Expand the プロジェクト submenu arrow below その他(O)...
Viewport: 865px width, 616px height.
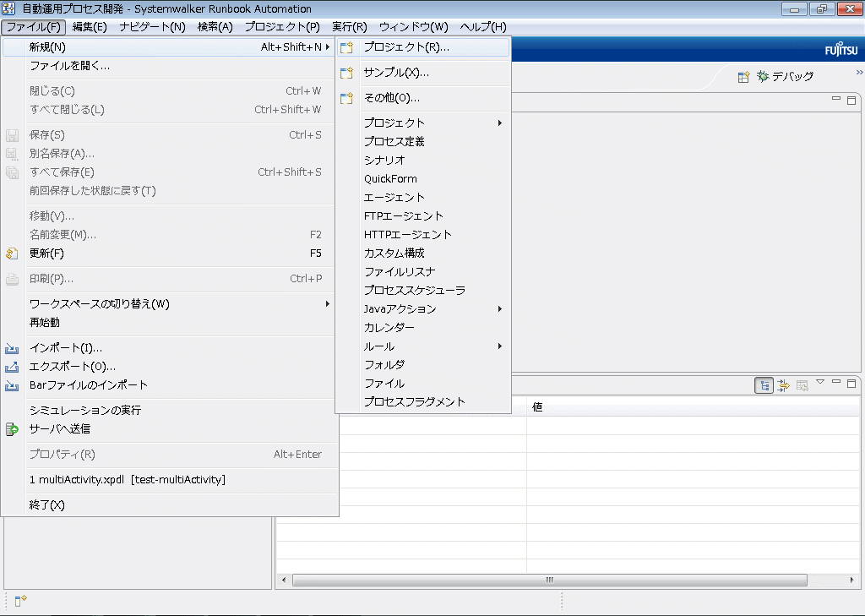coord(500,123)
